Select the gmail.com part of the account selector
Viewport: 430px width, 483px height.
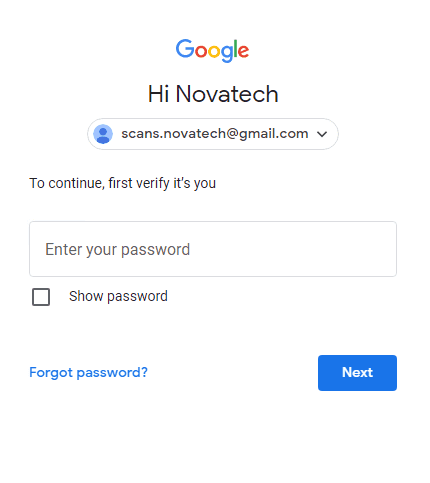(274, 134)
